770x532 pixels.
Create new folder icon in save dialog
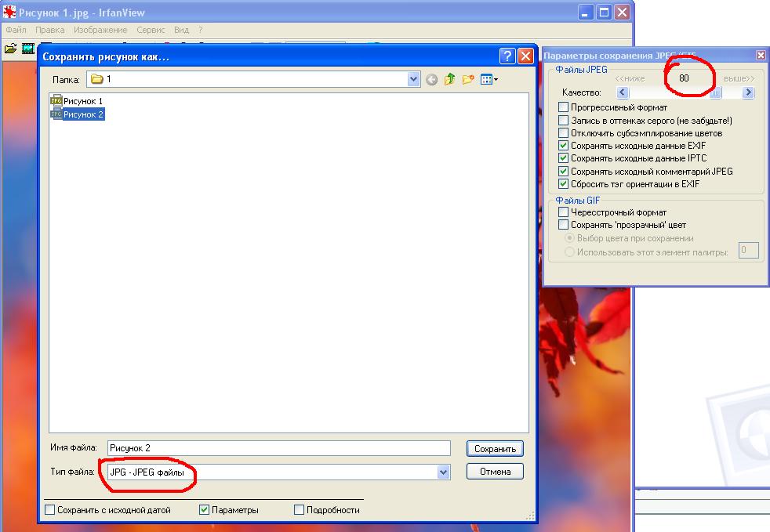pyautogui.click(x=468, y=79)
